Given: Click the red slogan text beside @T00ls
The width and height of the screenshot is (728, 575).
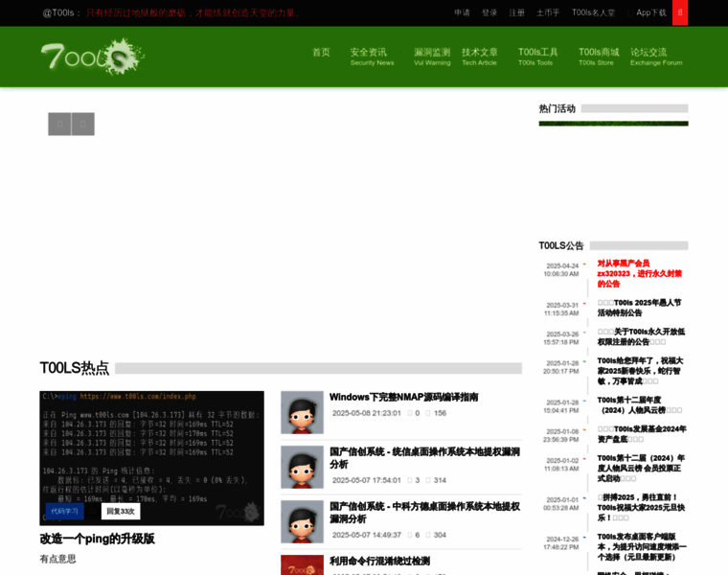Looking at the screenshot, I should pos(193,13).
